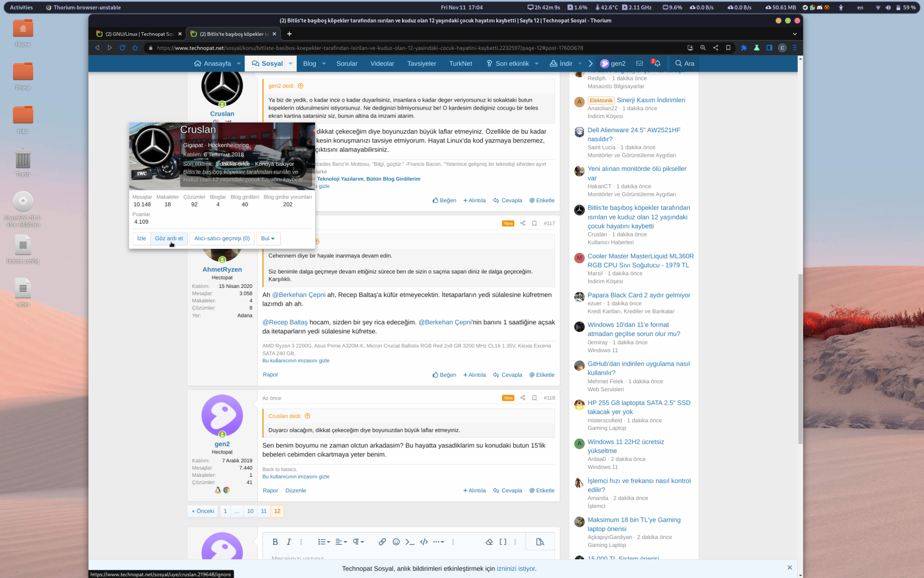Click Düzenle on gen2's post

click(296, 491)
